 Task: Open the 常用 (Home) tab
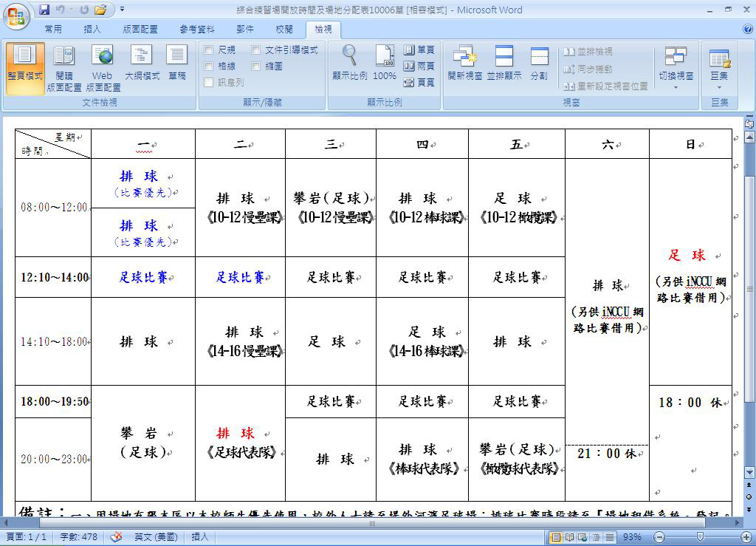coord(53,30)
